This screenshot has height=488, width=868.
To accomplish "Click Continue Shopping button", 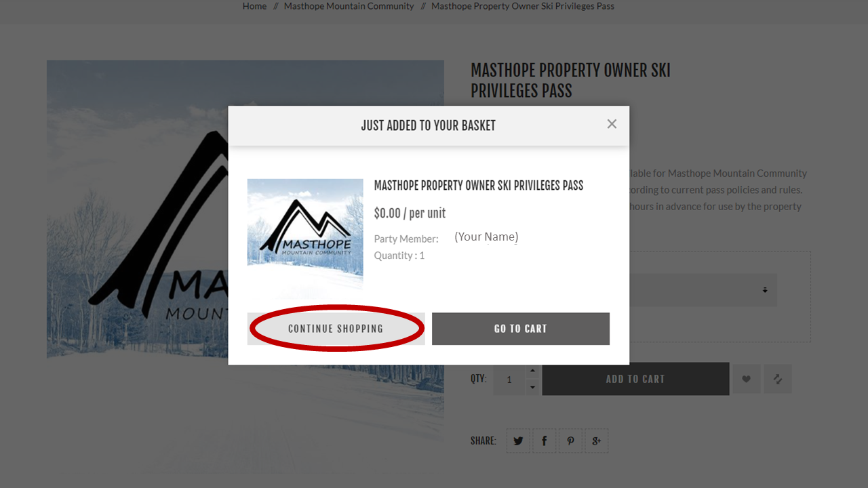I will click(x=336, y=329).
